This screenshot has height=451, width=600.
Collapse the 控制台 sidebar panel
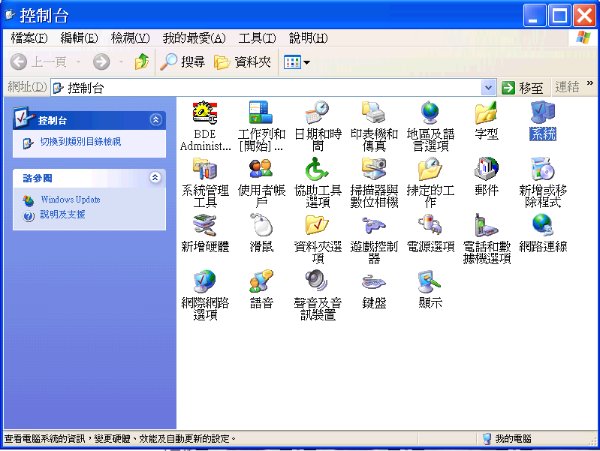click(x=155, y=119)
